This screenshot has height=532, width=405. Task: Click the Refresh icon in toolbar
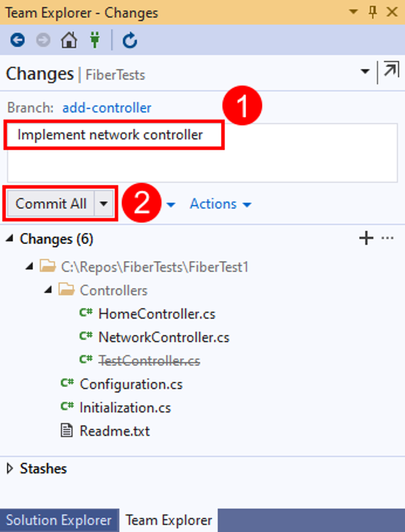coord(130,40)
